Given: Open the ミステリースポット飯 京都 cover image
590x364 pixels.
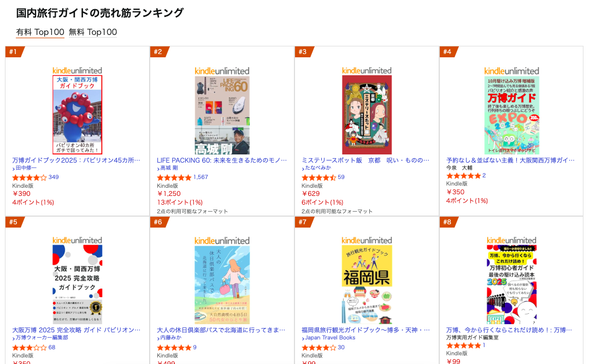Looking at the screenshot, I should (x=367, y=115).
